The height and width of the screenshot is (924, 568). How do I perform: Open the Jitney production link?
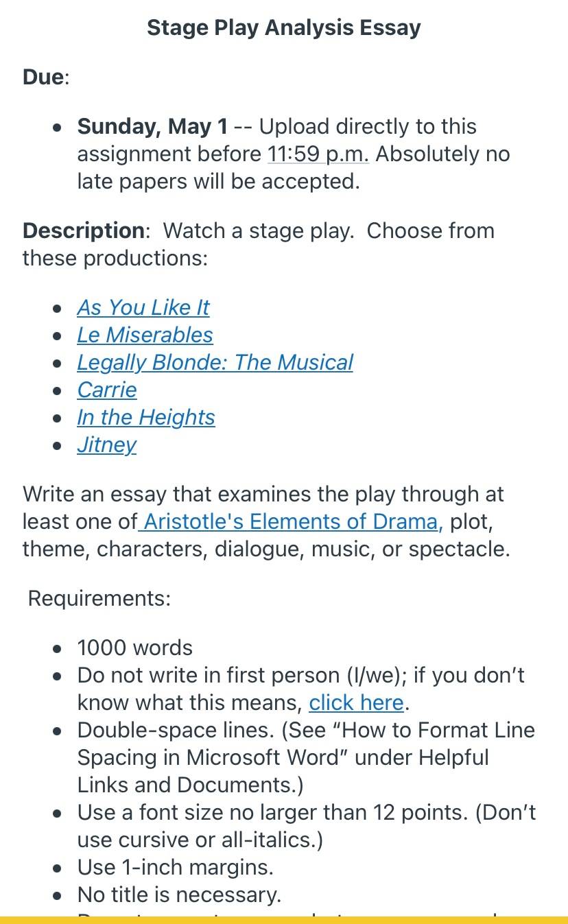106,445
